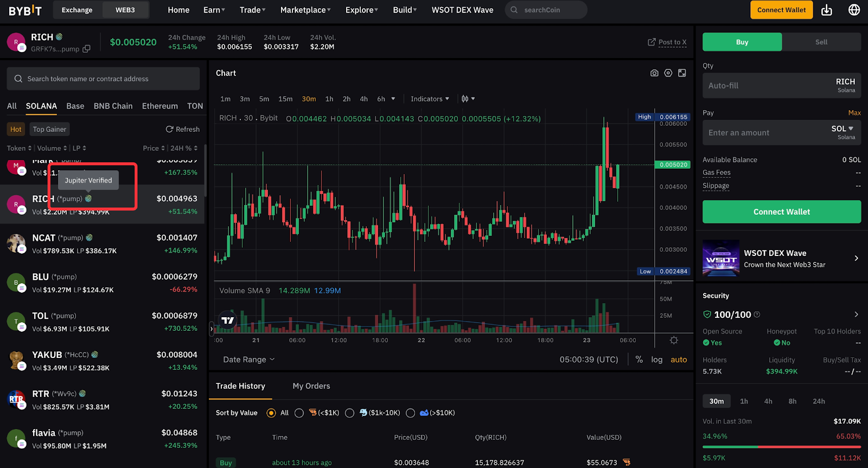Expand the Date Range selector
Viewport: 868px width, 468px height.
(249, 360)
